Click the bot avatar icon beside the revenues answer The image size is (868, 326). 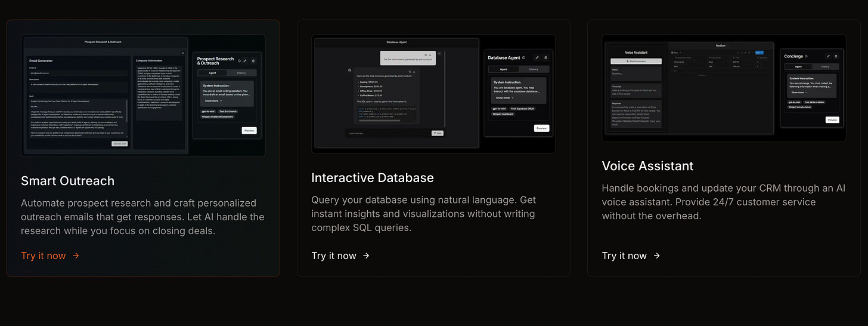pos(349,70)
